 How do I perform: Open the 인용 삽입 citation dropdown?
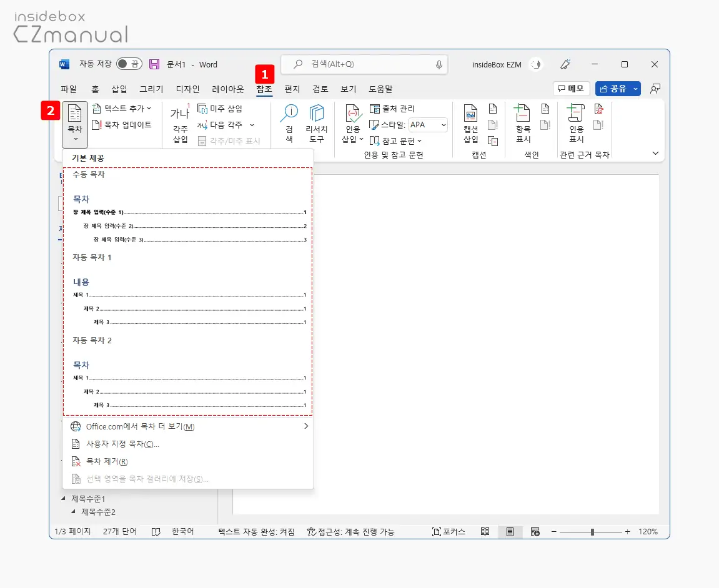(x=352, y=124)
